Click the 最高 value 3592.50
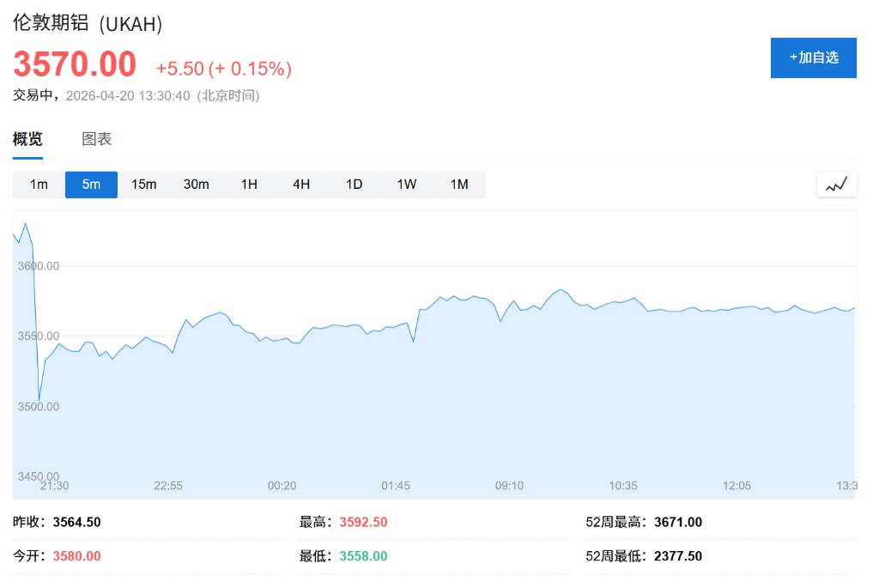This screenshot has width=879, height=588. [363, 522]
